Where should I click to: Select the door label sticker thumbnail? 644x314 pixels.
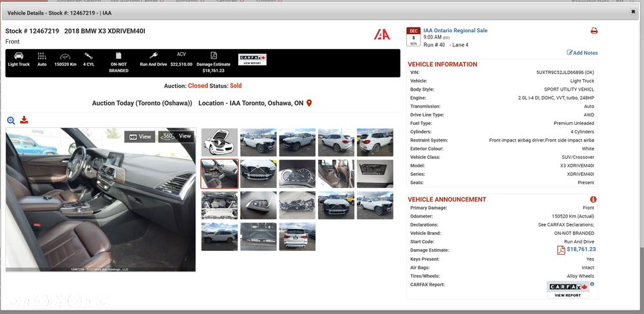click(375, 174)
